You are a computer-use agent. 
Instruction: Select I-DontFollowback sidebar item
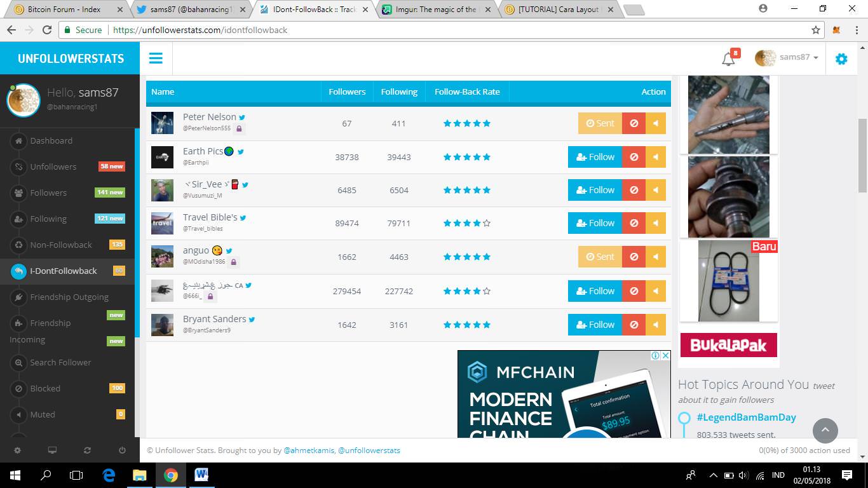pos(64,271)
